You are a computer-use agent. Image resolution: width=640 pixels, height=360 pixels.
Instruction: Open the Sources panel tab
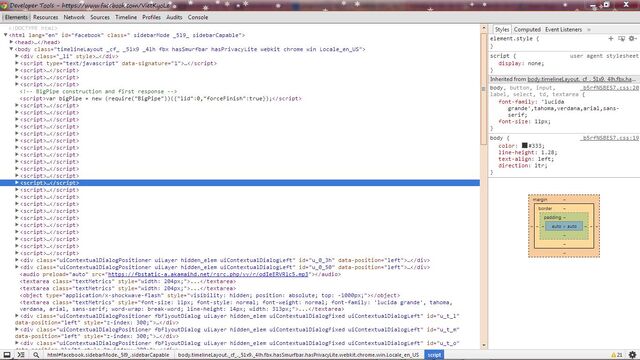[x=100, y=17]
